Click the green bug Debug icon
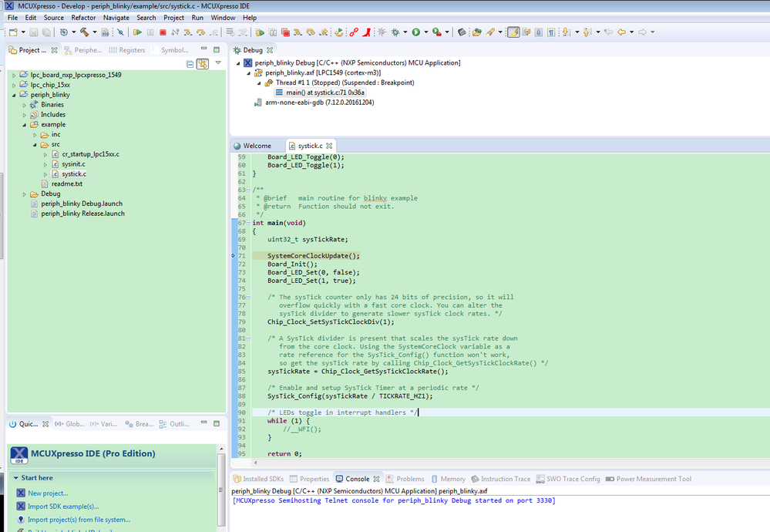The image size is (770, 532). (396, 32)
